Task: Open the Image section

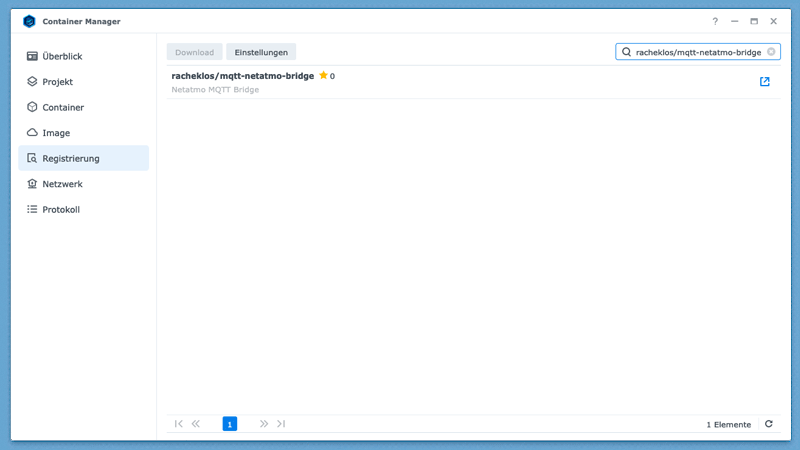Action: [x=56, y=133]
